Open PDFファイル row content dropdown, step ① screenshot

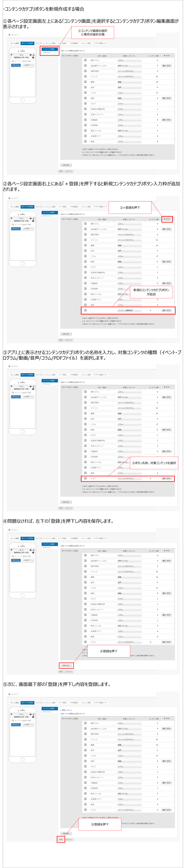pos(129,131)
